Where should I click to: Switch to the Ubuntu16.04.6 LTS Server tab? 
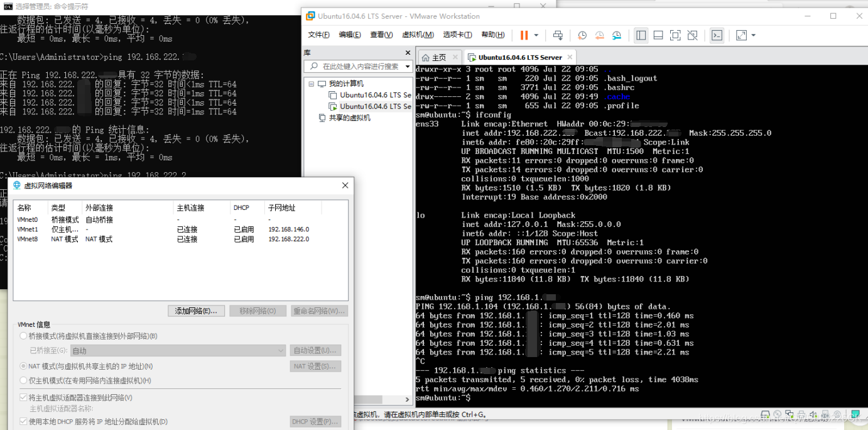520,57
